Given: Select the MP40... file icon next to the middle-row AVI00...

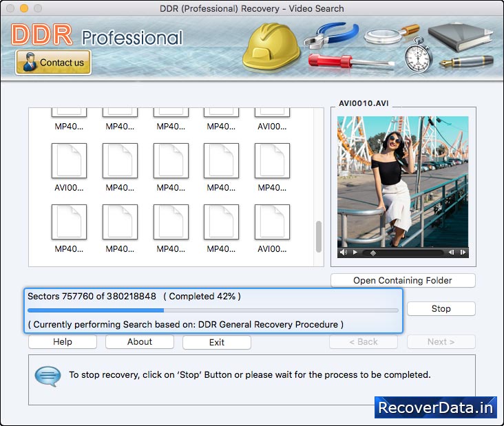Looking at the screenshot, I should coord(120,160).
